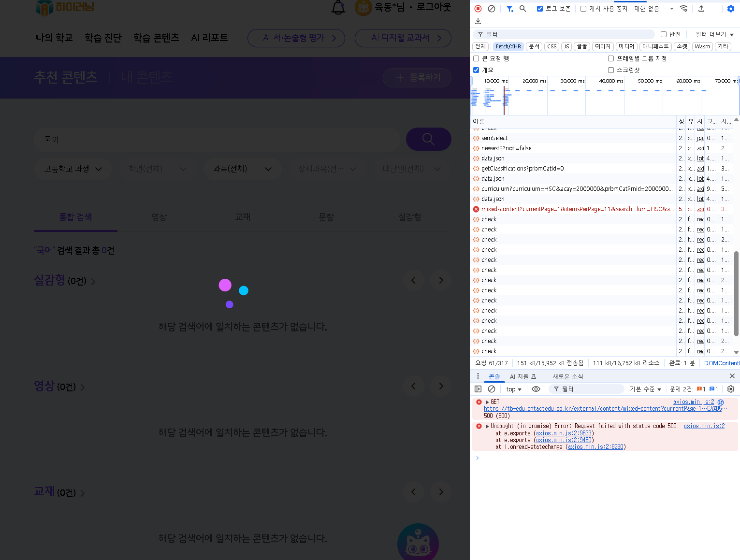Clear the network log
Image resolution: width=740 pixels, height=560 pixels.
pyautogui.click(x=492, y=9)
